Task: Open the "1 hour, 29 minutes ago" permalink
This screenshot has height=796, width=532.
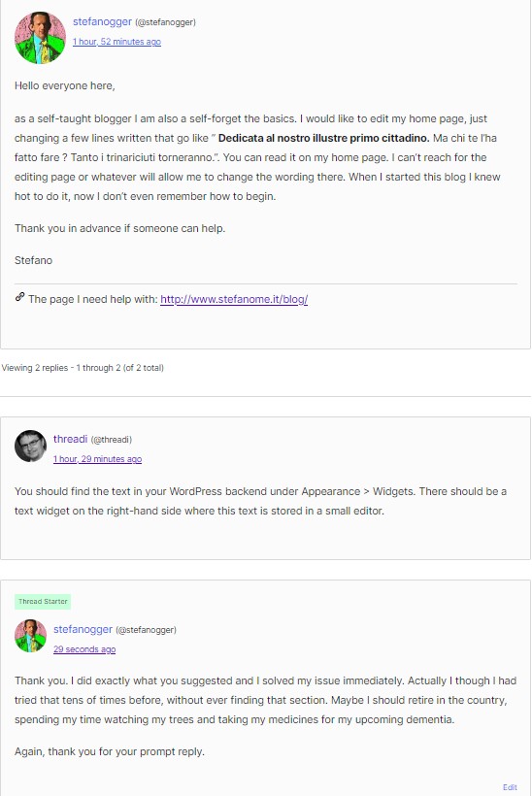Action: (97, 459)
